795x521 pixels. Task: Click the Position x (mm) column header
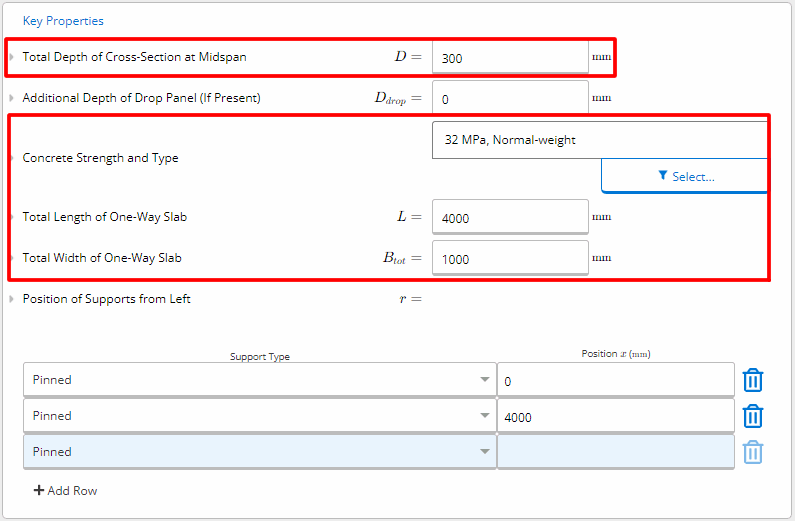(616, 354)
